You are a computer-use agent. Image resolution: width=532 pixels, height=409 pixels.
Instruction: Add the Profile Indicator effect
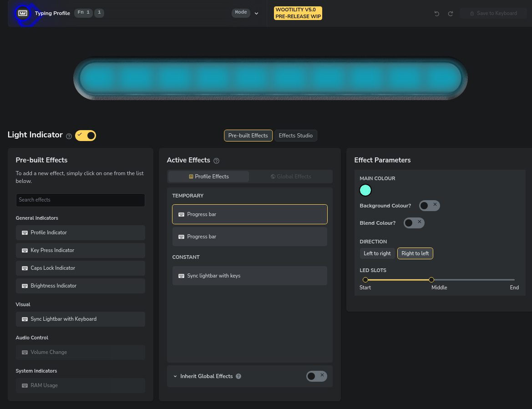click(81, 232)
